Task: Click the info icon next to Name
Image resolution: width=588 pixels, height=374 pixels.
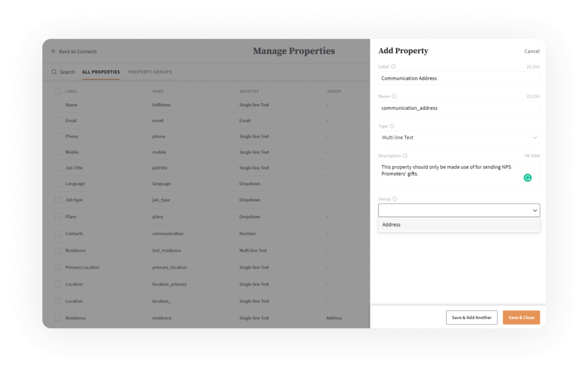Action: (x=394, y=96)
